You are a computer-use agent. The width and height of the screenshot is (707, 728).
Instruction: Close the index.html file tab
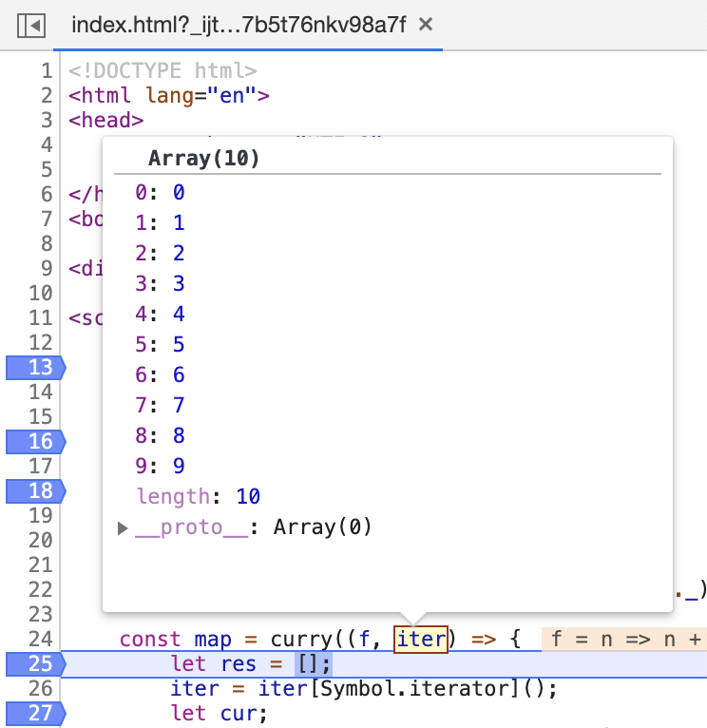[425, 24]
